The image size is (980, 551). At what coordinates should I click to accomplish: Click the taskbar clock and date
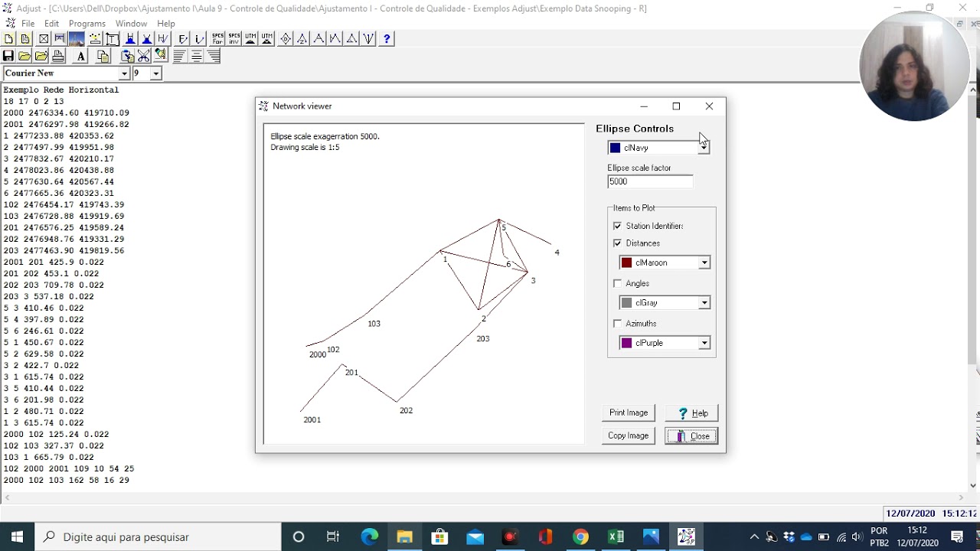(917, 536)
